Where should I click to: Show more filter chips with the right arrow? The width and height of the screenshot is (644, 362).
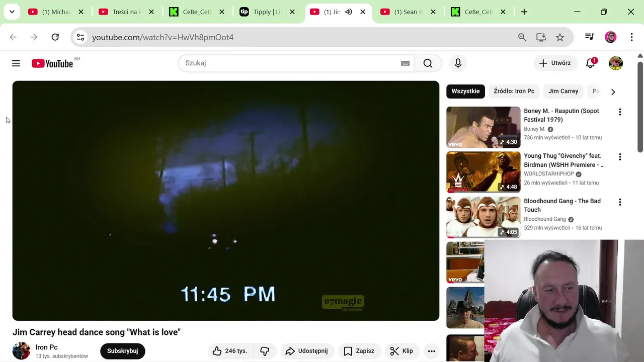(613, 92)
